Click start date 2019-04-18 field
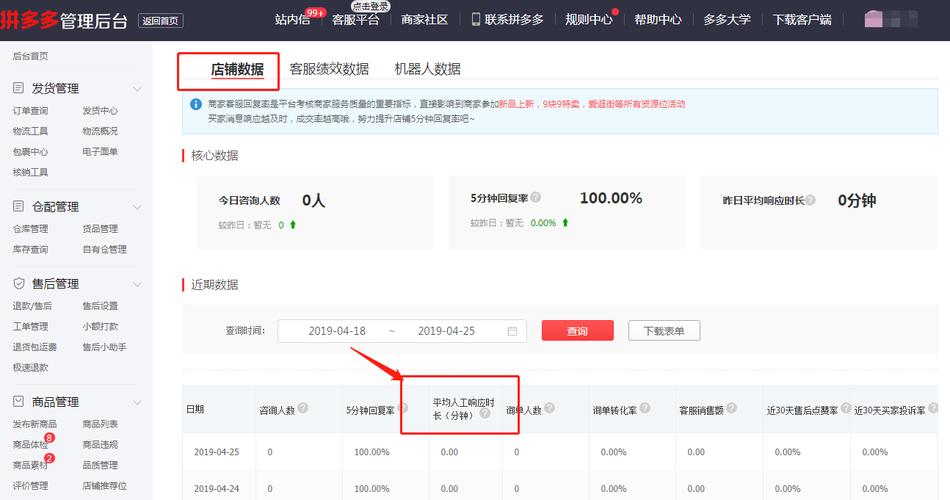This screenshot has height=500, width=950. tap(337, 331)
